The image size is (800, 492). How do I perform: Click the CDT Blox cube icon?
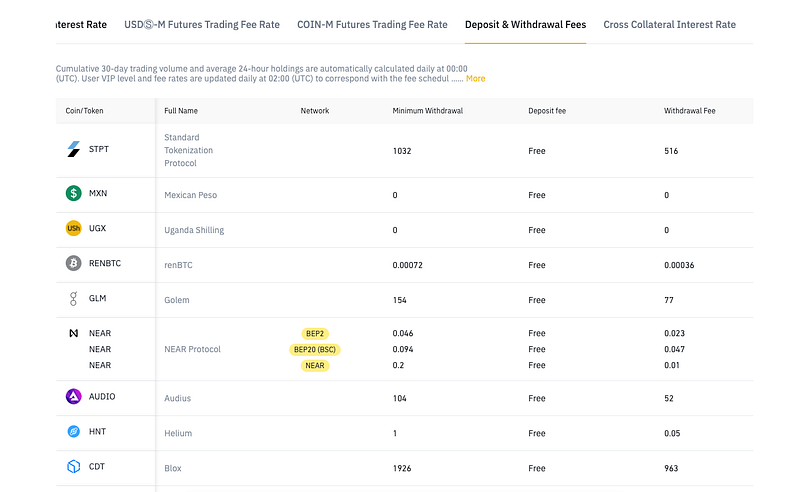point(73,467)
